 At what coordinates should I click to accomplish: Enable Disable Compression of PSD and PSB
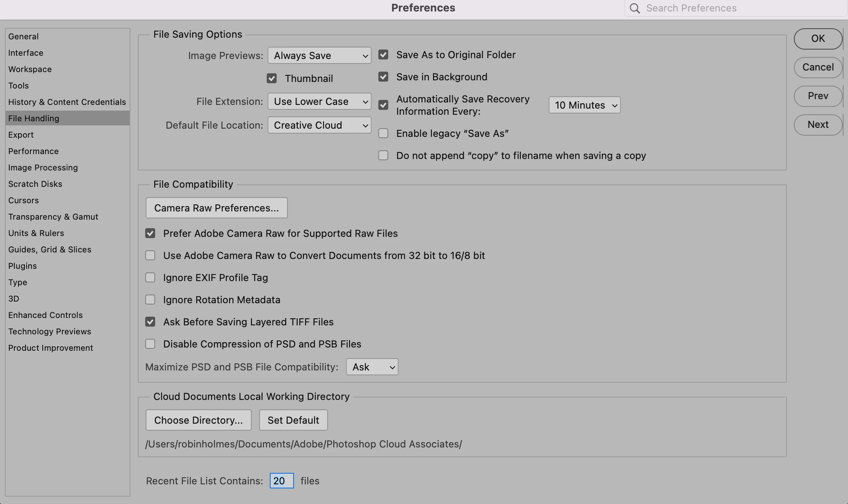pos(150,344)
